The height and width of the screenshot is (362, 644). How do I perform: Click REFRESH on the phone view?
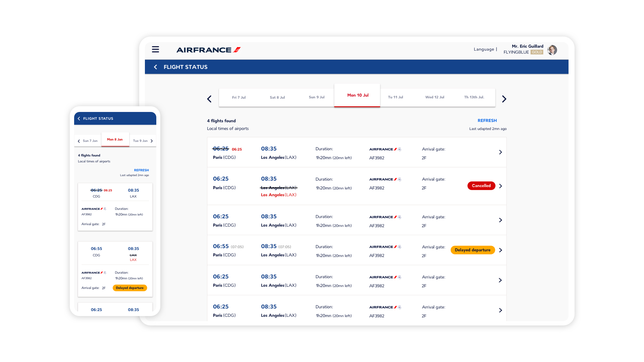[142, 170]
